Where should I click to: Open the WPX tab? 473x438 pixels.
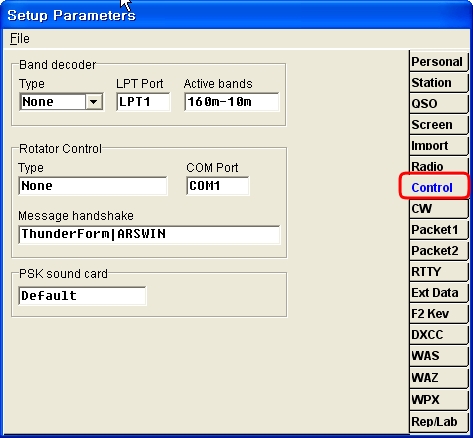[438, 399]
